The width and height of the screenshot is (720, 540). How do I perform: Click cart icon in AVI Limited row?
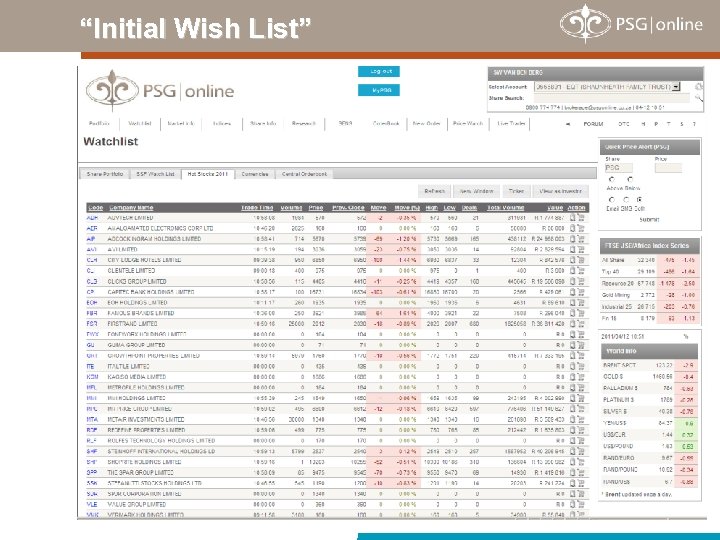click(x=581, y=249)
